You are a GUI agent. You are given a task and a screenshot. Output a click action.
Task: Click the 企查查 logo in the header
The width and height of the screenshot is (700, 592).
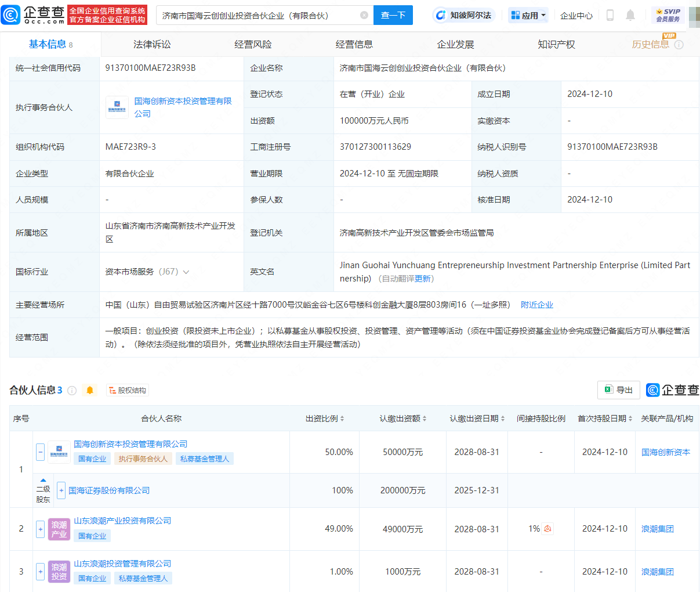pyautogui.click(x=33, y=15)
